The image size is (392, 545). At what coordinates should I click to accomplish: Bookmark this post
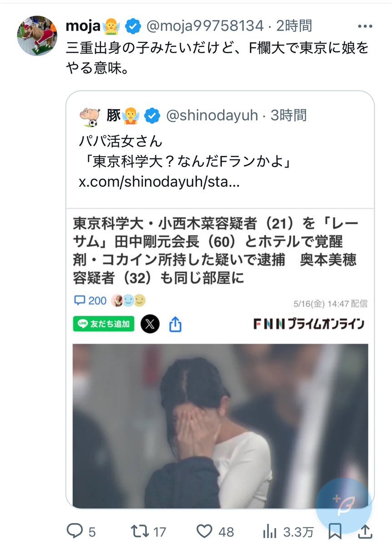coord(335,531)
